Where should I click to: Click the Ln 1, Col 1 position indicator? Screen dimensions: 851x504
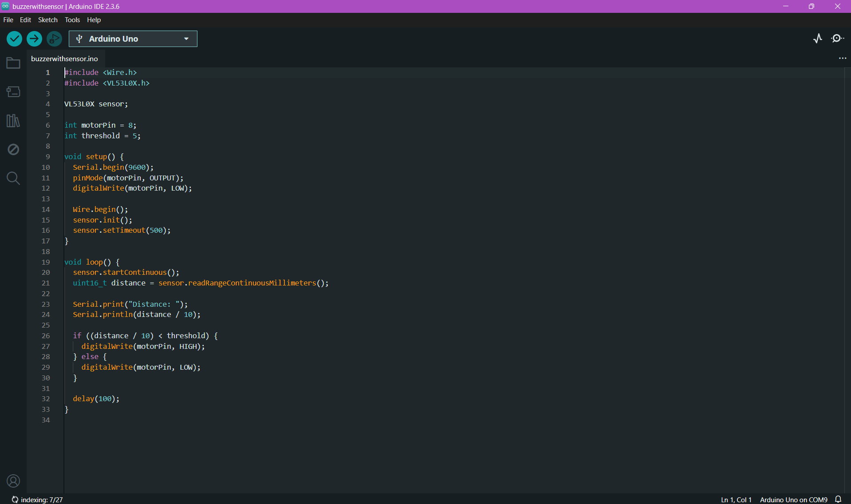click(736, 500)
